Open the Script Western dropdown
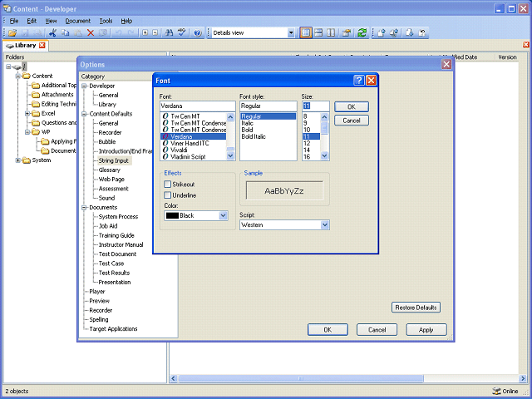 point(325,225)
